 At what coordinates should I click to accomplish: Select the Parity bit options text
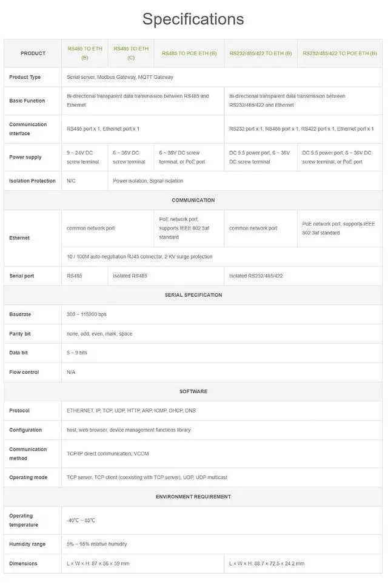click(x=99, y=334)
